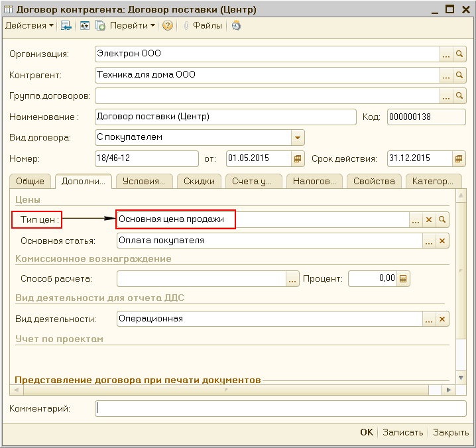Open calendar for contract date 01.05.2015
This screenshot has height=448, width=476.
tap(298, 159)
